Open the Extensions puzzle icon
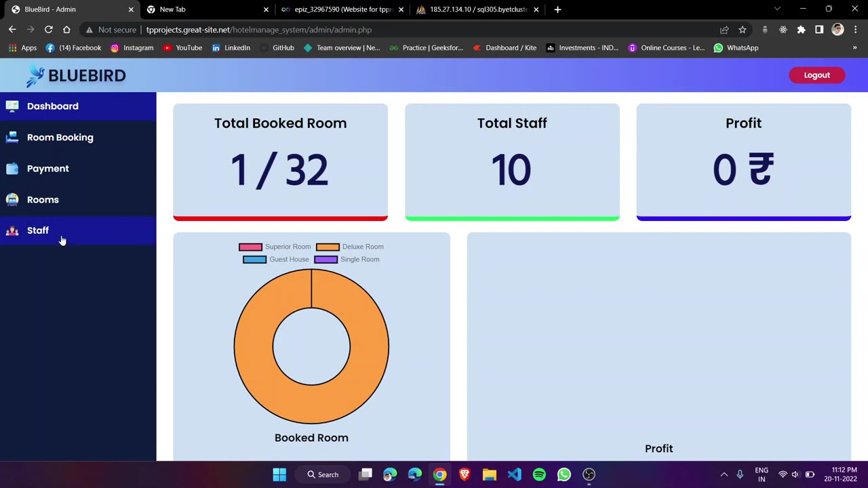Viewport: 868px width, 488px height. 801,30
